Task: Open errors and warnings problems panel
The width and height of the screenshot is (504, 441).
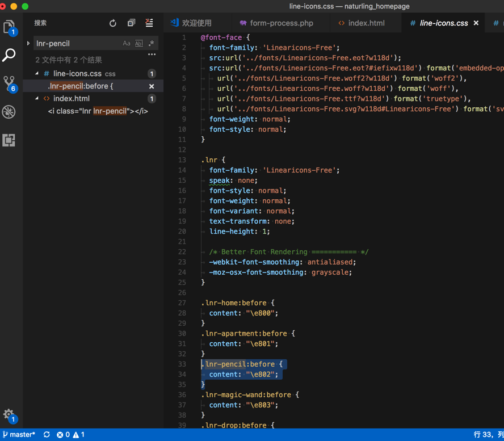Action: coord(70,435)
